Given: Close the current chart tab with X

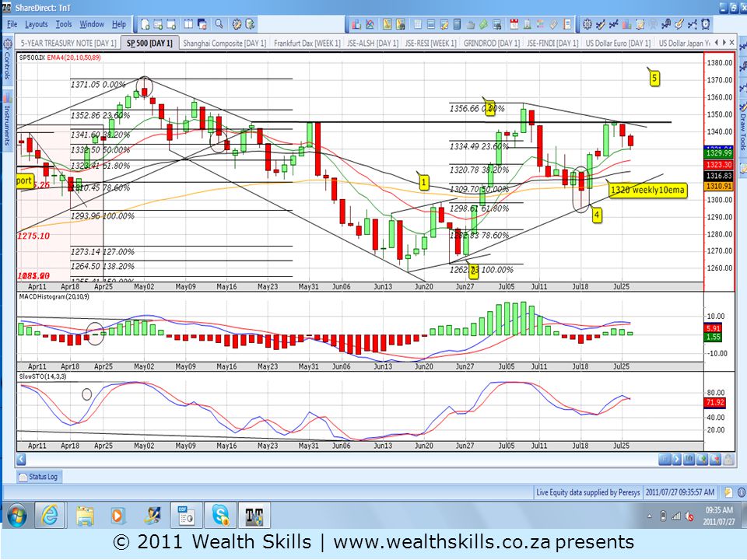Looking at the screenshot, I should (x=732, y=43).
